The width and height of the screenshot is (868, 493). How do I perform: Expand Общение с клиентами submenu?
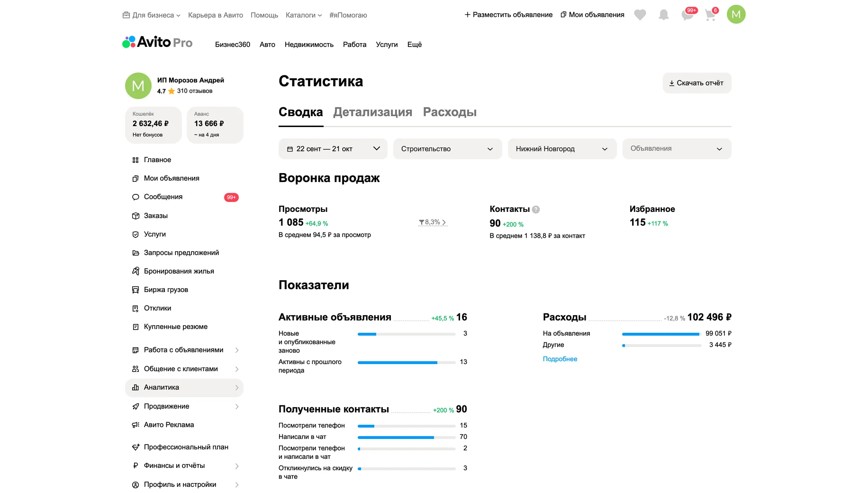(x=237, y=369)
